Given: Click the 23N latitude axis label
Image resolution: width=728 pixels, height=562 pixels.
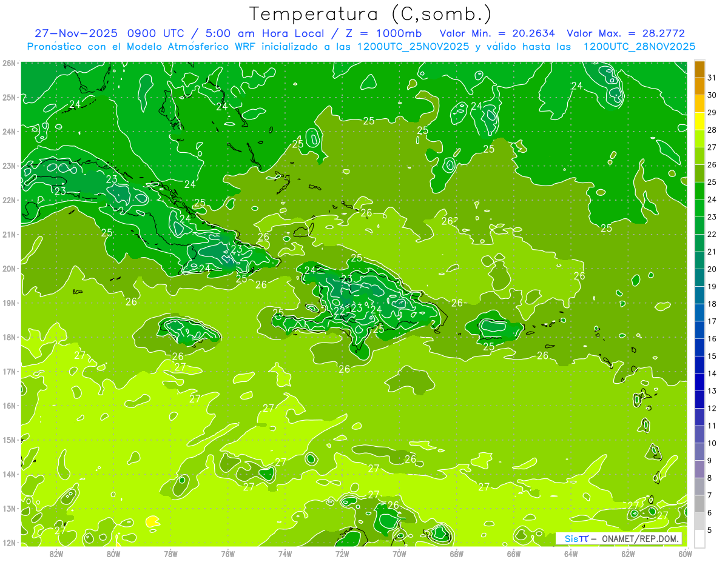Looking at the screenshot, I should (9, 166).
